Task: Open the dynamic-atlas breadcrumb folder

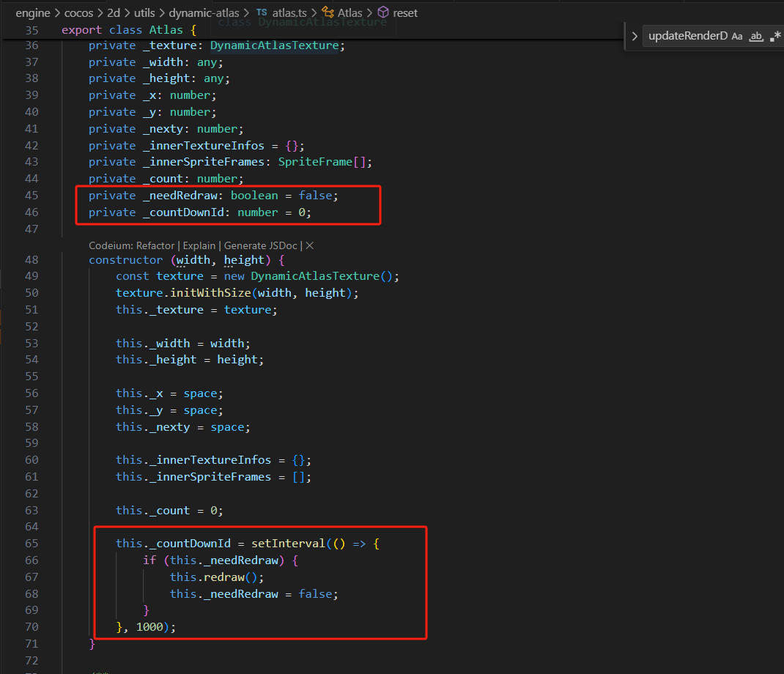Action: click(x=204, y=13)
